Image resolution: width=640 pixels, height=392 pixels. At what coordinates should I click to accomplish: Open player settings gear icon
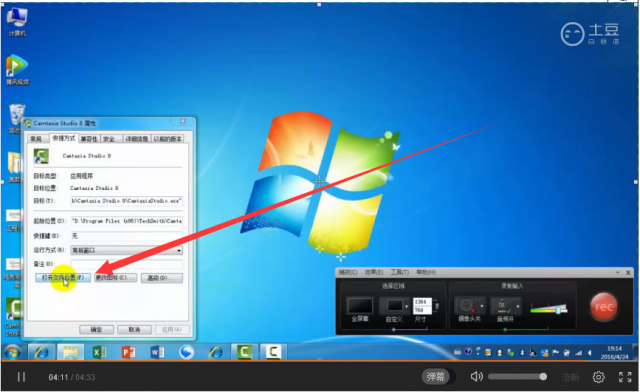pyautogui.click(x=598, y=377)
